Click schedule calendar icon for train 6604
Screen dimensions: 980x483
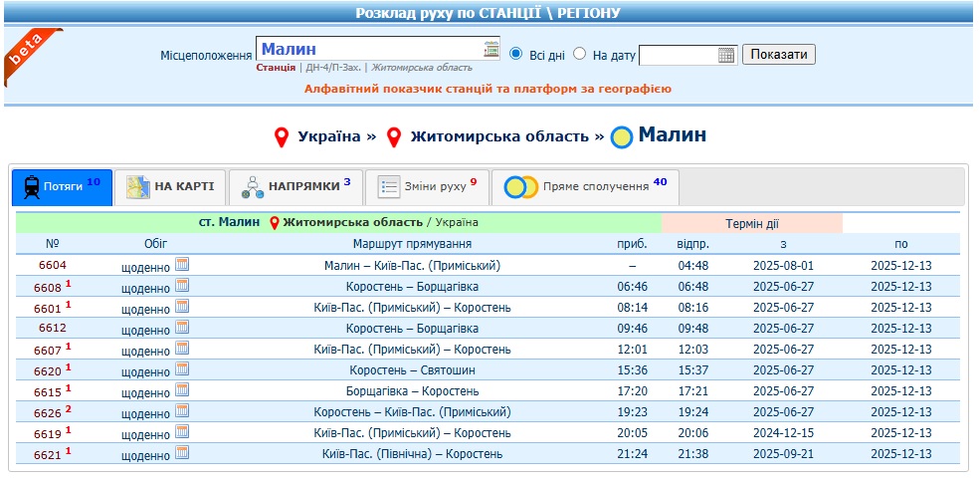(182, 265)
